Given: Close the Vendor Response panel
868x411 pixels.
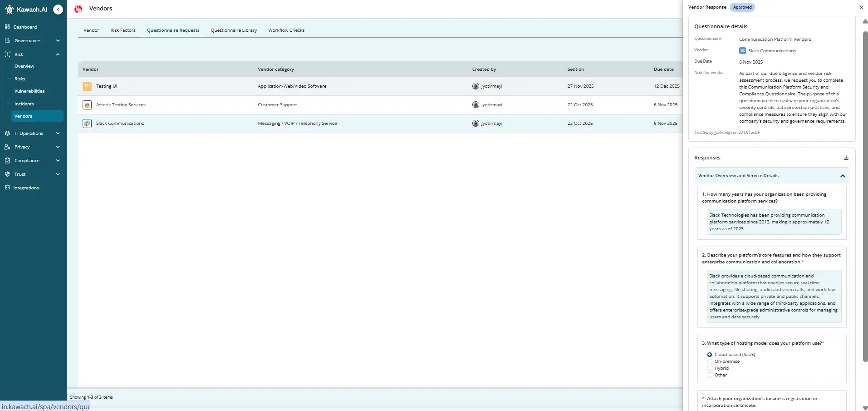Looking at the screenshot, I should [861, 7].
